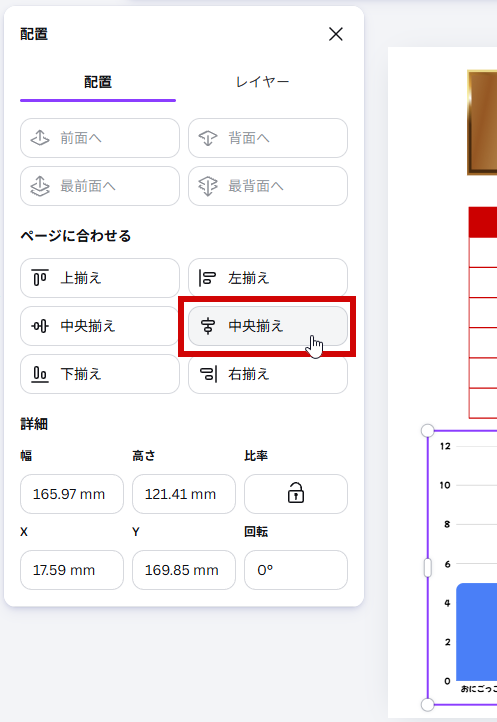The height and width of the screenshot is (722, 497).
Task: Click the 背面へ button
Action: (x=268, y=138)
